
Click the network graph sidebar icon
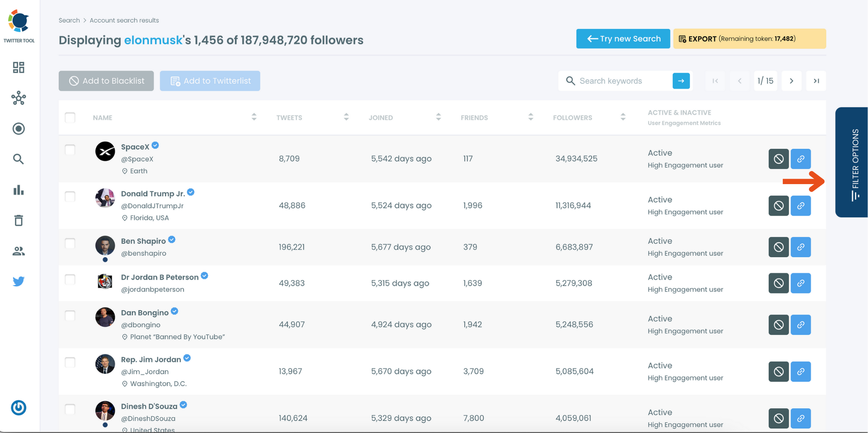(x=18, y=98)
